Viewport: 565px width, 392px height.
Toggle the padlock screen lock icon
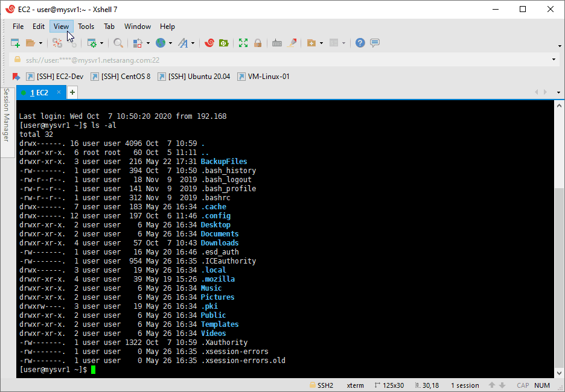click(x=258, y=43)
